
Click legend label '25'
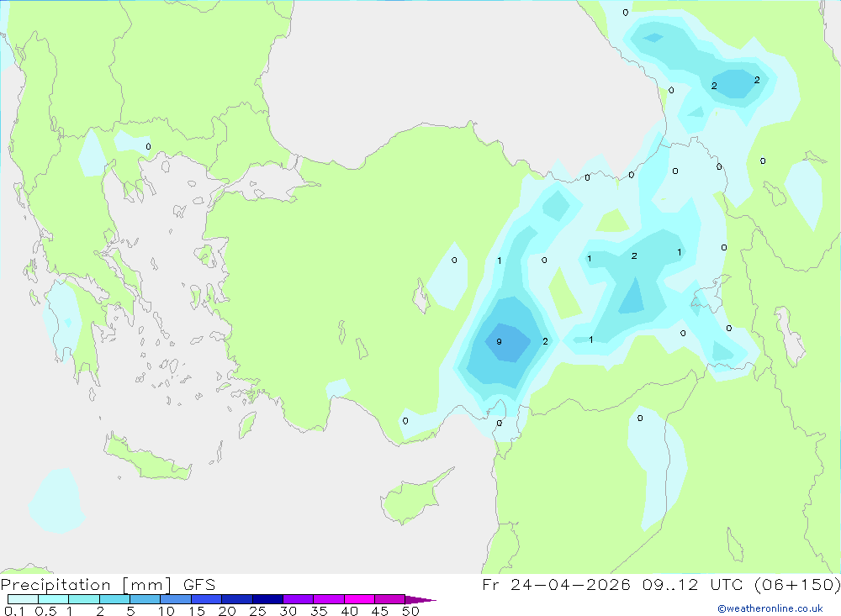[x=258, y=611]
